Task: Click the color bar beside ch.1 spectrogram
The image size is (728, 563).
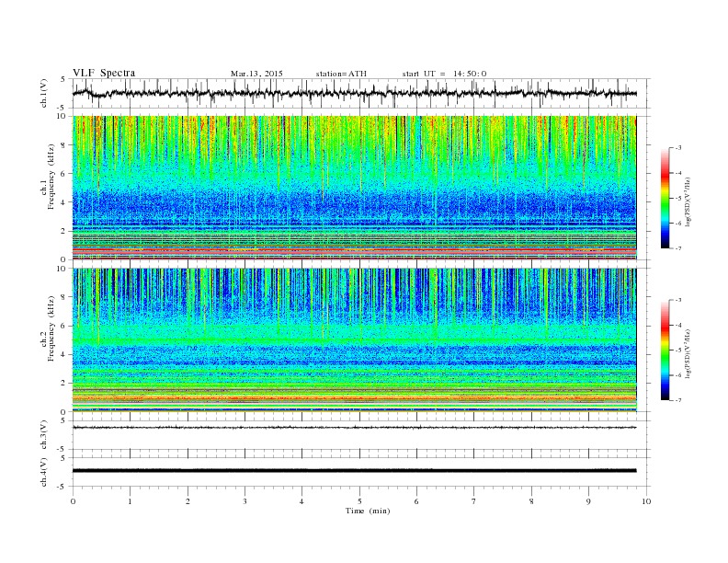Action: click(665, 199)
